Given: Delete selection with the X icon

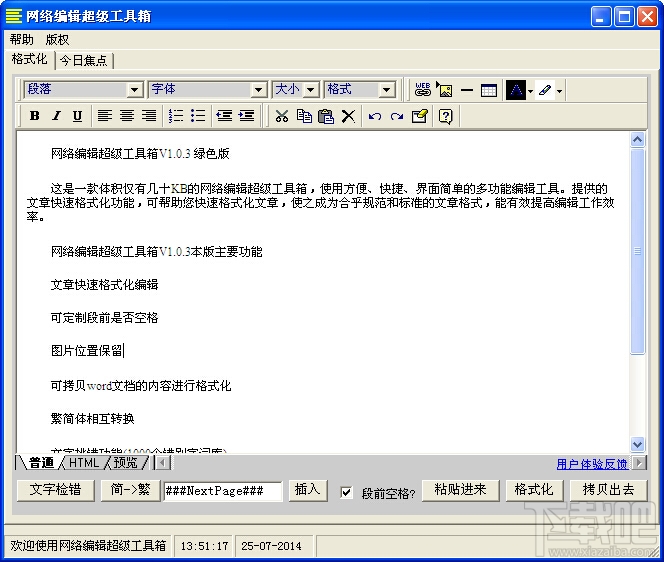Looking at the screenshot, I should pyautogui.click(x=348, y=116).
